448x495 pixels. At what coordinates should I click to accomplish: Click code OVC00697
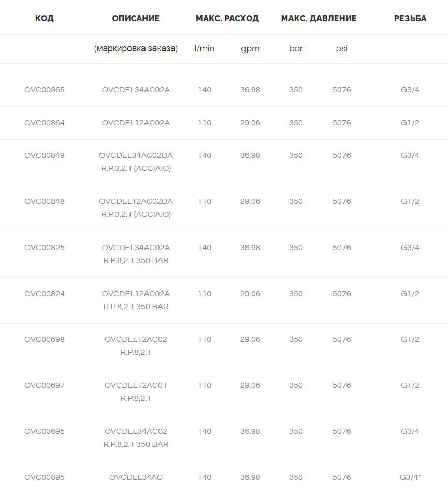45,385
